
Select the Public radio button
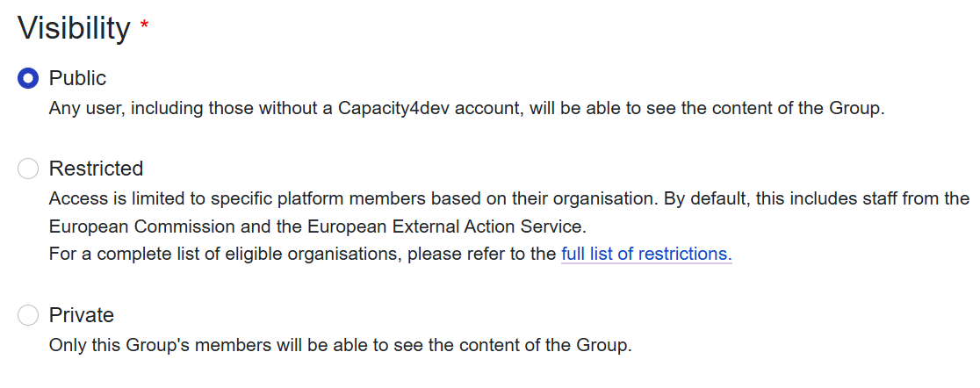[x=29, y=79]
